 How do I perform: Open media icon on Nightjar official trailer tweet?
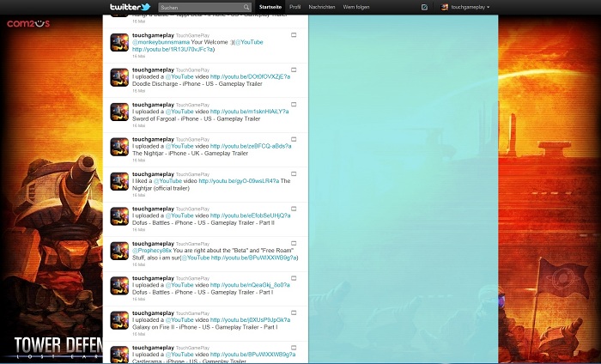click(294, 173)
